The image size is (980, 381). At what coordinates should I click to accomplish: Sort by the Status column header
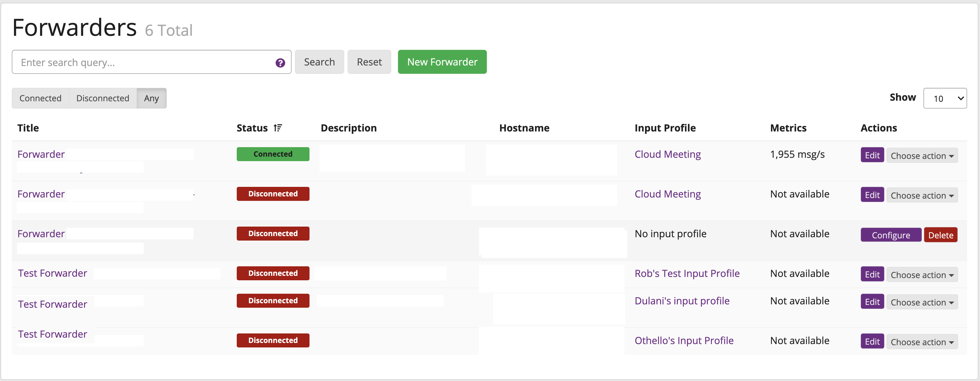coord(252,128)
